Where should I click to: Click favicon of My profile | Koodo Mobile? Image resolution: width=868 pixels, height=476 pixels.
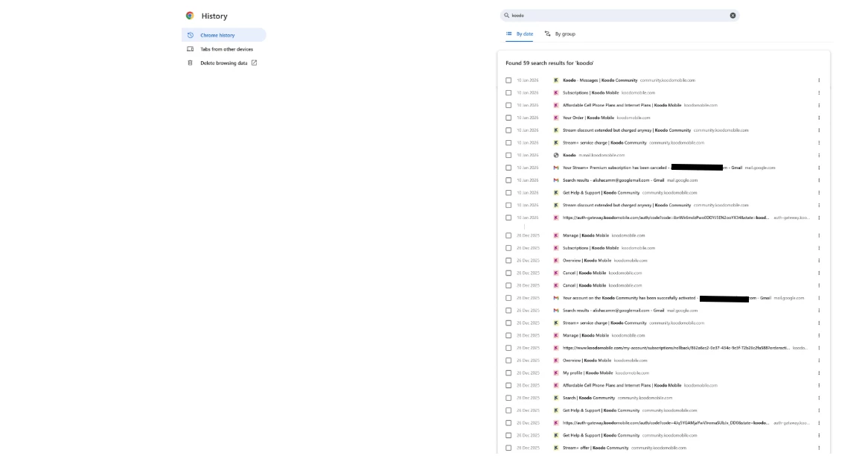[x=556, y=373]
